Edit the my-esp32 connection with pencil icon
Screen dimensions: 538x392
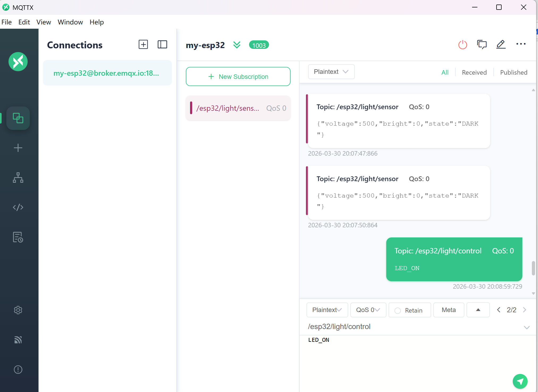pos(501,44)
